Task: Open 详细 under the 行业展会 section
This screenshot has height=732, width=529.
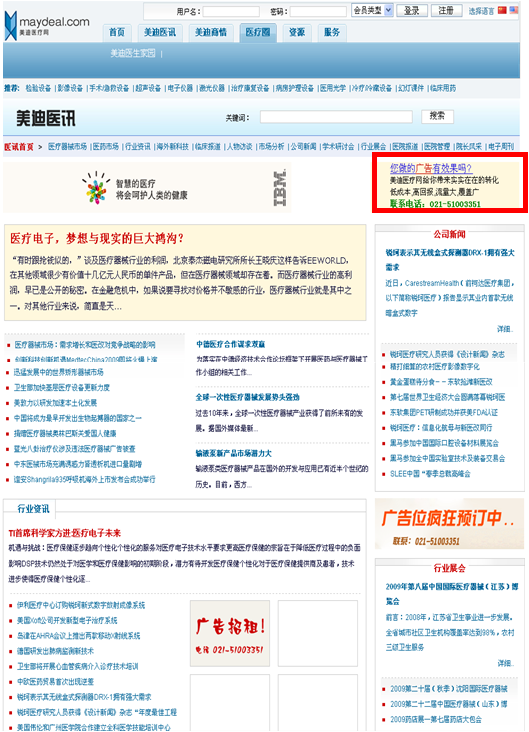Action: click(505, 663)
